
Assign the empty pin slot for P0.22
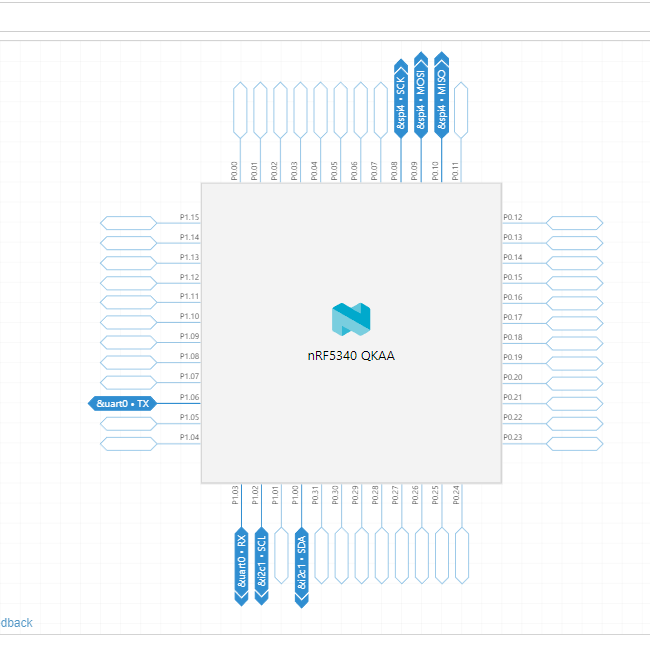click(x=575, y=424)
